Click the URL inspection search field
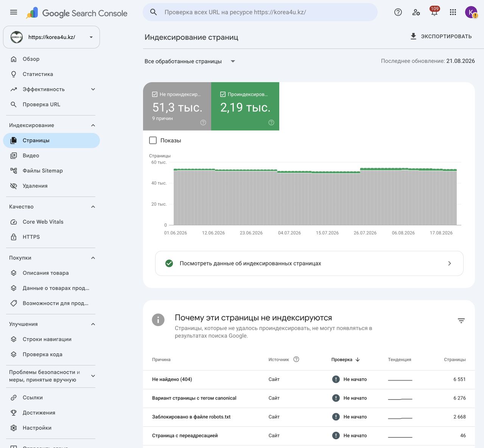The height and width of the screenshot is (448, 484). click(260, 12)
